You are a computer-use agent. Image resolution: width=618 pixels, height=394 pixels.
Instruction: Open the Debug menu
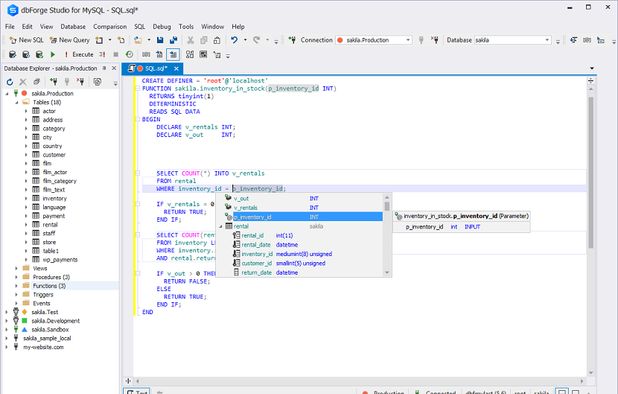[x=162, y=26]
